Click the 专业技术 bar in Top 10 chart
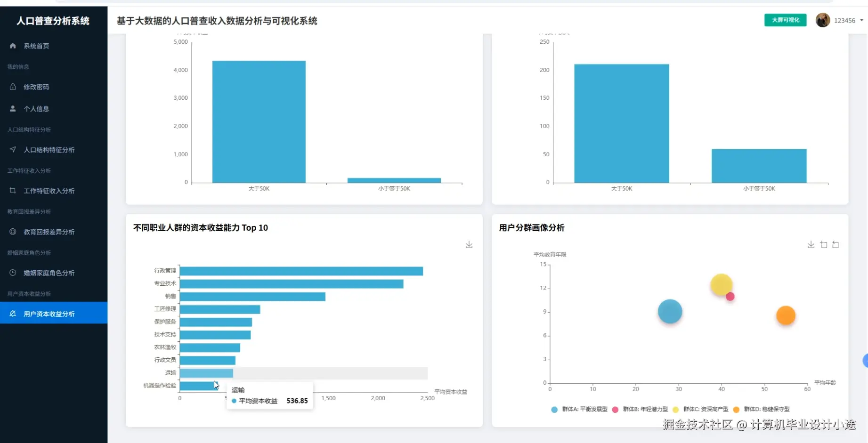 pos(292,284)
